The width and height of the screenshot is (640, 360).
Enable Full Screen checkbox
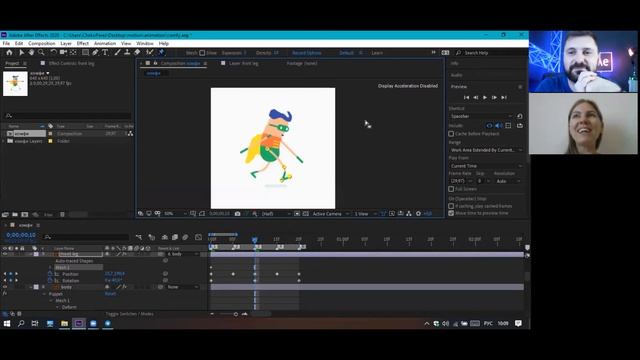[451, 189]
